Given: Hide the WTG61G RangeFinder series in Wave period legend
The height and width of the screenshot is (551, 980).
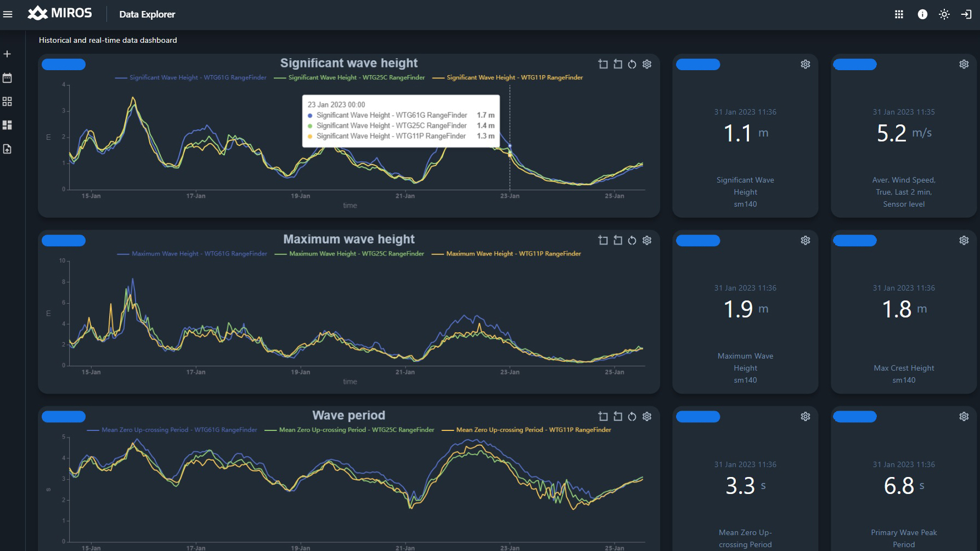Looking at the screenshot, I should click(x=177, y=429).
